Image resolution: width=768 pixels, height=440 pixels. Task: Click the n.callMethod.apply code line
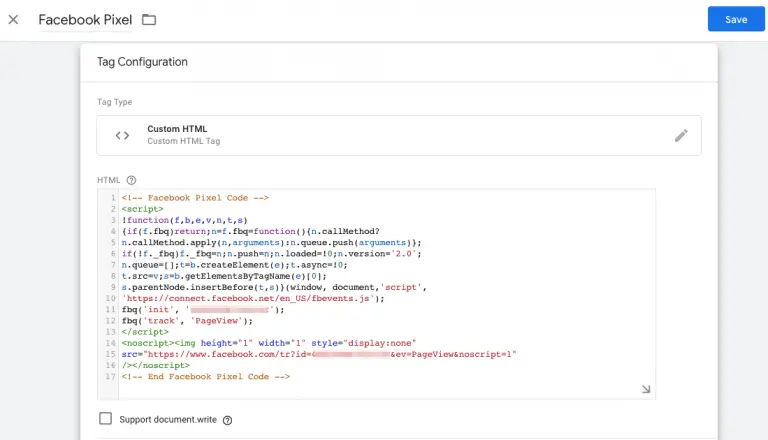(x=271, y=243)
